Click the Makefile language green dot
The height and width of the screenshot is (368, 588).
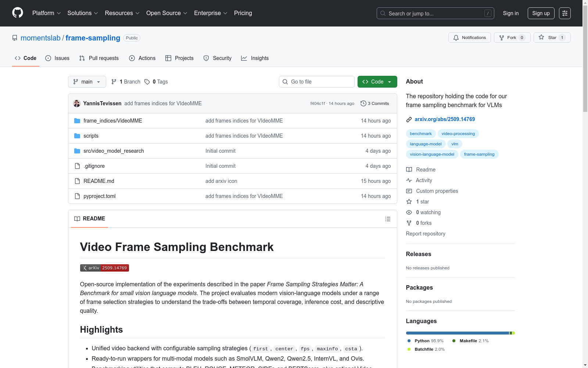[454, 341]
